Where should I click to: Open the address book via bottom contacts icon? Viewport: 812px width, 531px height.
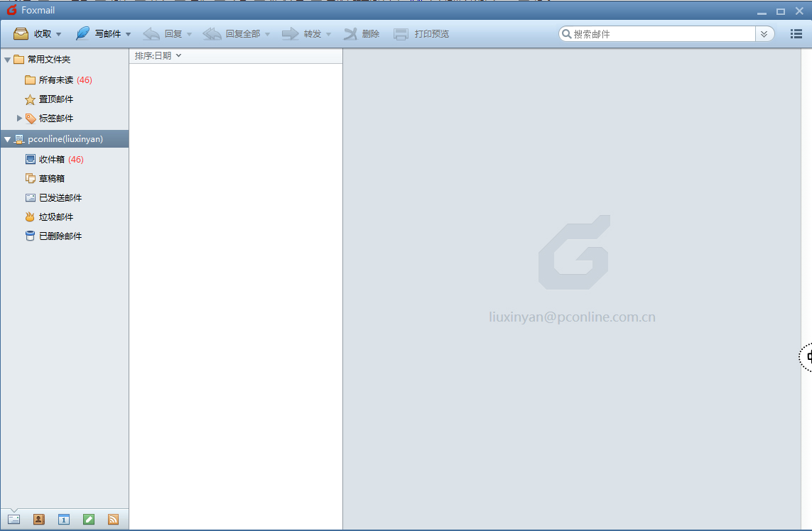[38, 519]
